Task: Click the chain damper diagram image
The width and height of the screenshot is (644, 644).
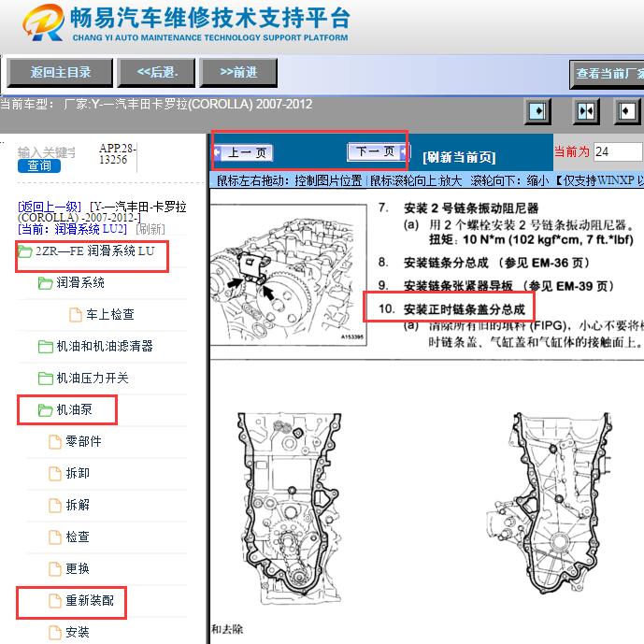Action: click(289, 275)
